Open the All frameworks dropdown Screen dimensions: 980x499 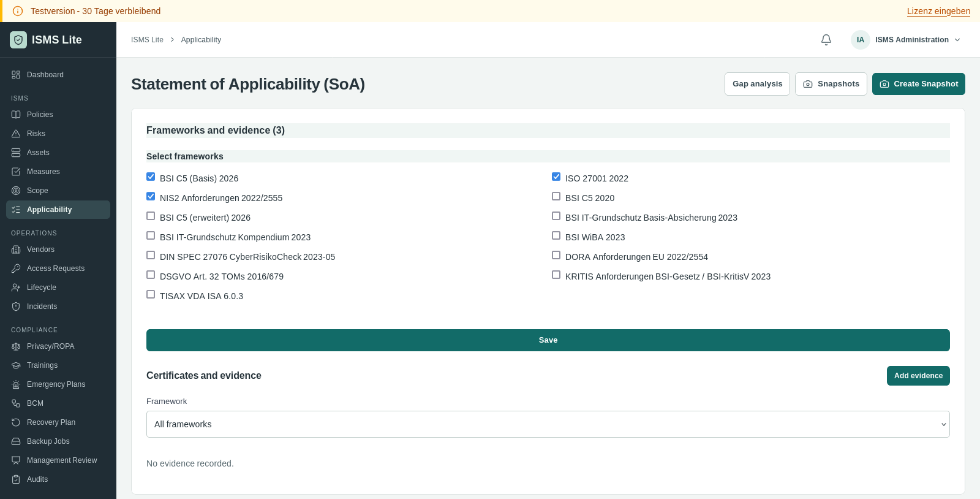(x=548, y=424)
